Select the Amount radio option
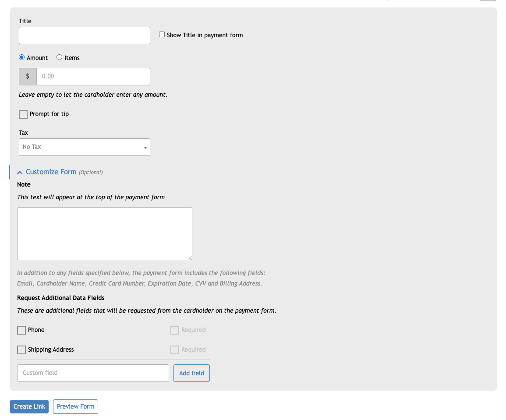This screenshot has height=420, width=506. 21,57
